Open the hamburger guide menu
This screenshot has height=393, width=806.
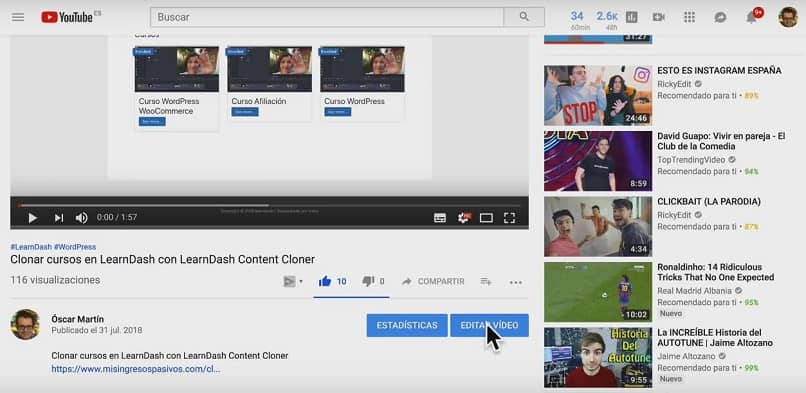18,17
